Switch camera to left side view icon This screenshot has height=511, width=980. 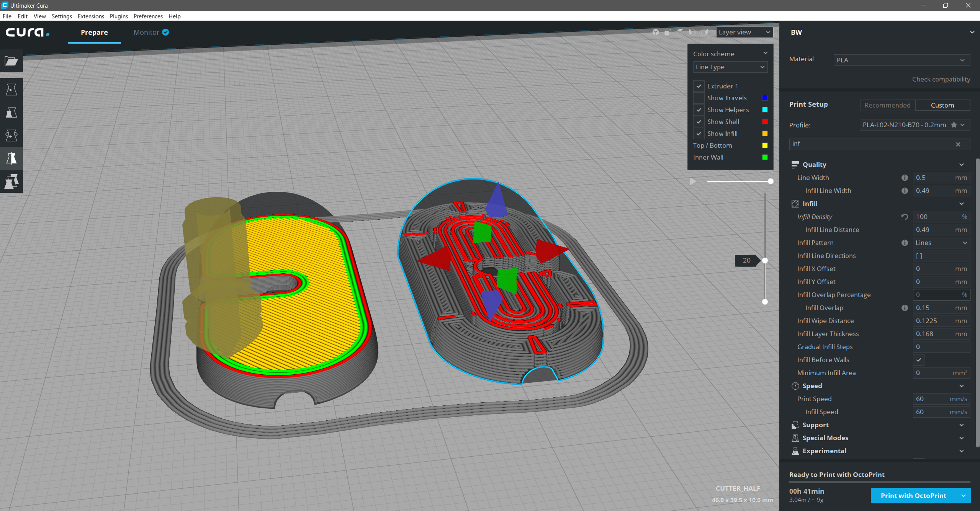[692, 32]
